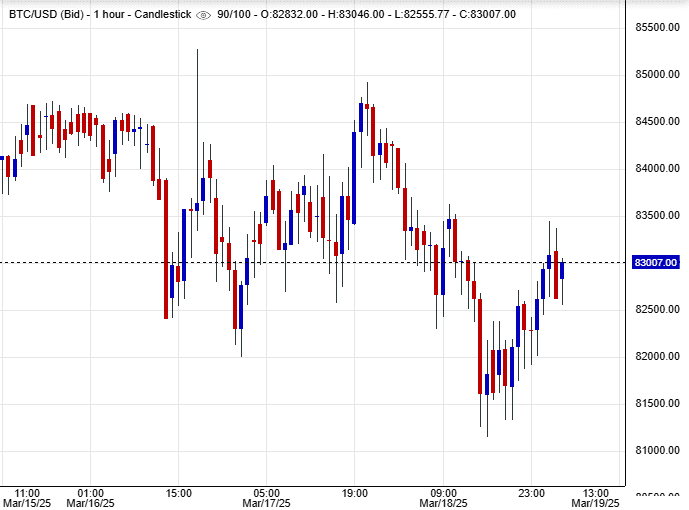The width and height of the screenshot is (689, 510).
Task: Click the 09:00 Mar/18/25 time axis label
Action: tap(443, 498)
